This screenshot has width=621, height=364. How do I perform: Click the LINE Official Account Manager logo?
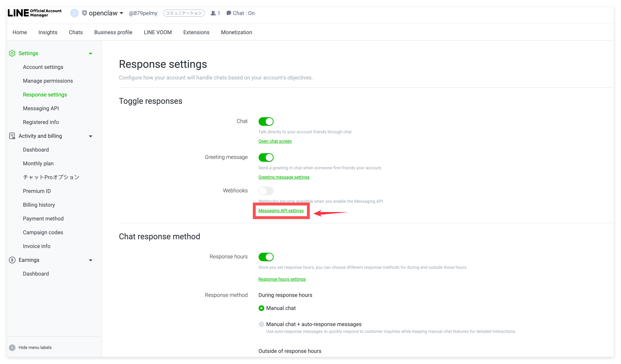[x=35, y=13]
